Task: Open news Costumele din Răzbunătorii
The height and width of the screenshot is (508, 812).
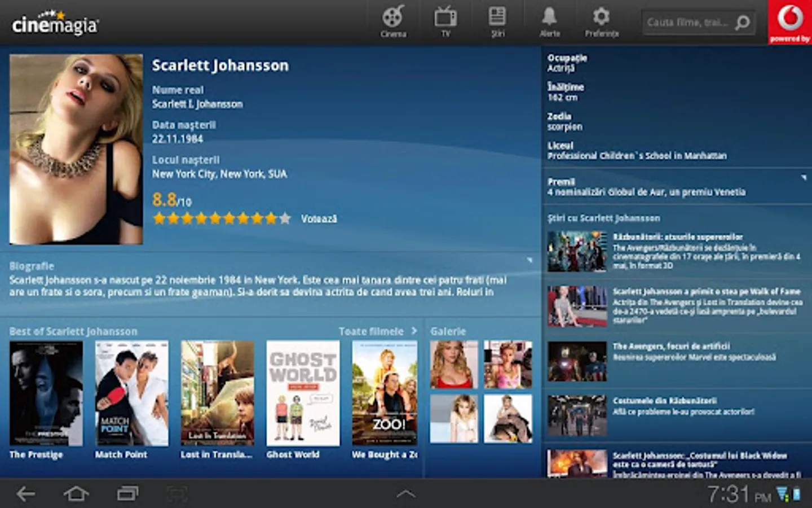Action: click(x=677, y=415)
